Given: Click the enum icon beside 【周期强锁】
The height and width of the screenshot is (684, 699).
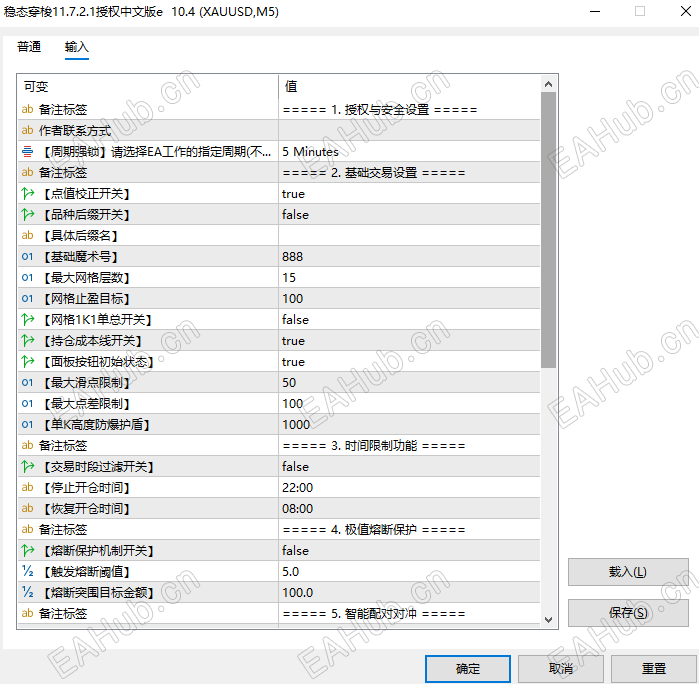Looking at the screenshot, I should 27,152.
